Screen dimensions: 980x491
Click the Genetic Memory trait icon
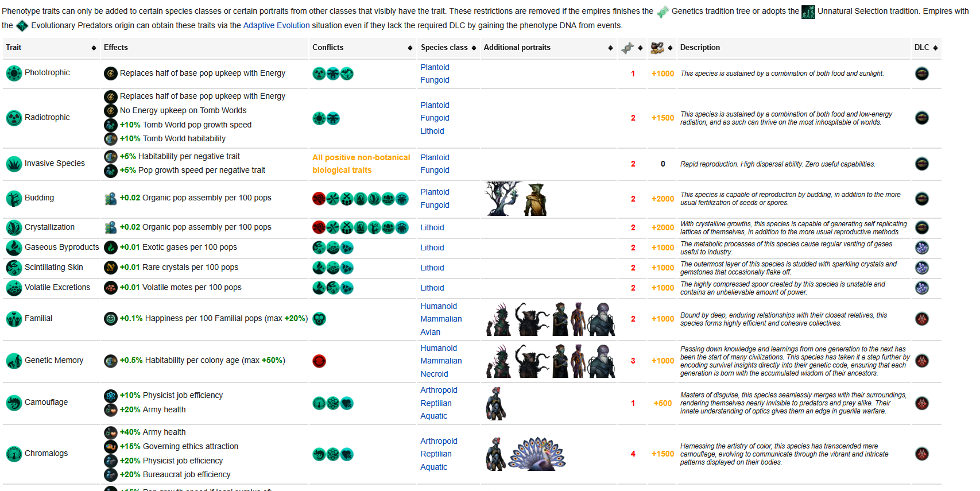click(x=14, y=361)
